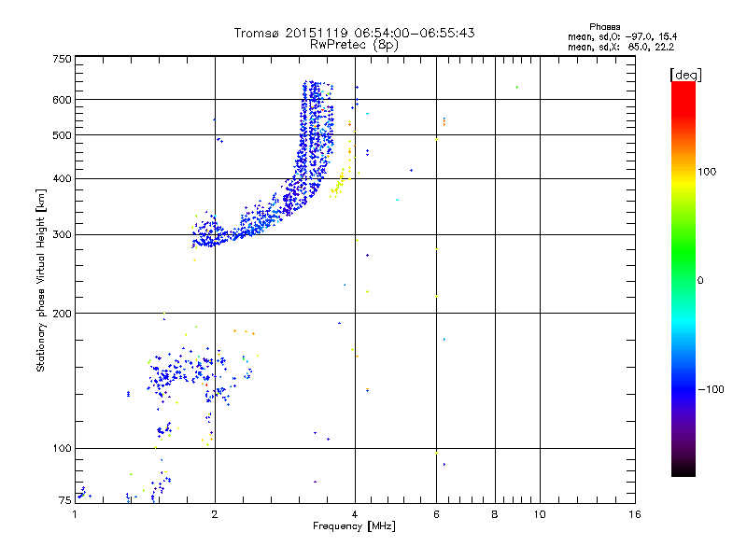
Task: Click the y-axis '200' tick label
Action: [x=62, y=314]
